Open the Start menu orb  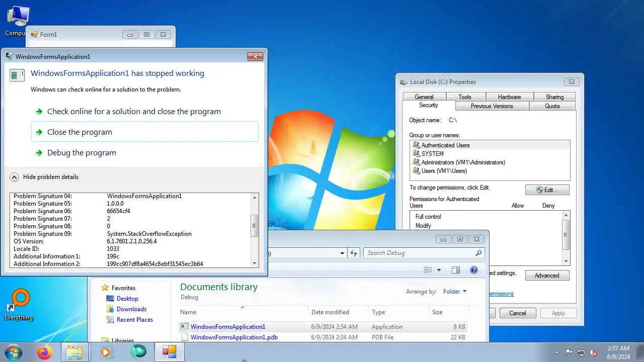[14, 352]
